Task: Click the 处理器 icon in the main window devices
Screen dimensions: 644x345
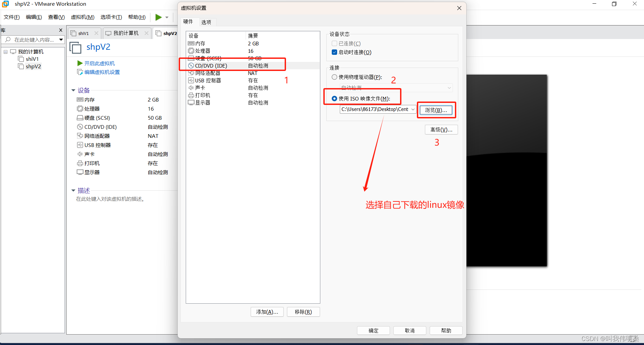Action: (80, 109)
